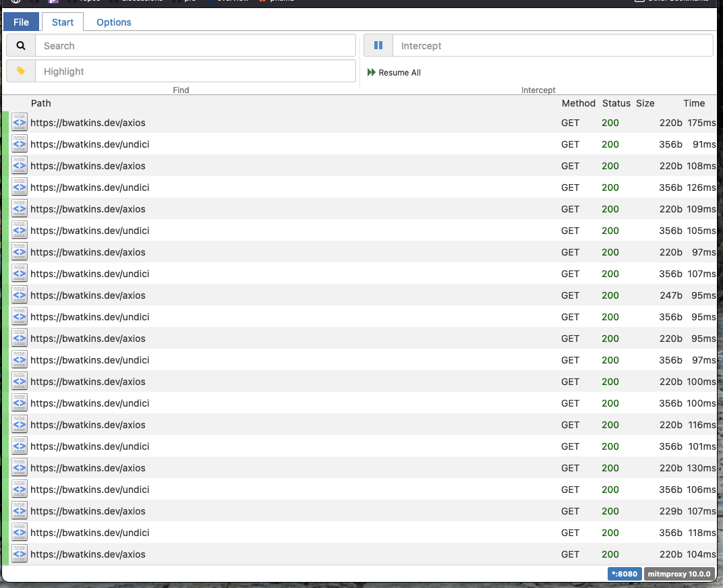Click Resume All
Screen dimensions: 723x588
[394, 72]
